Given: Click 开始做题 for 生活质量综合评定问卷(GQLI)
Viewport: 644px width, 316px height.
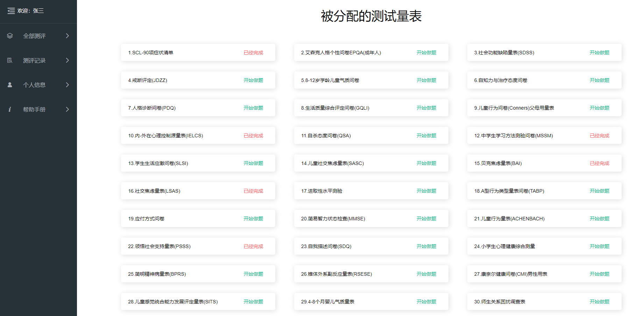Looking at the screenshot, I should click(426, 108).
